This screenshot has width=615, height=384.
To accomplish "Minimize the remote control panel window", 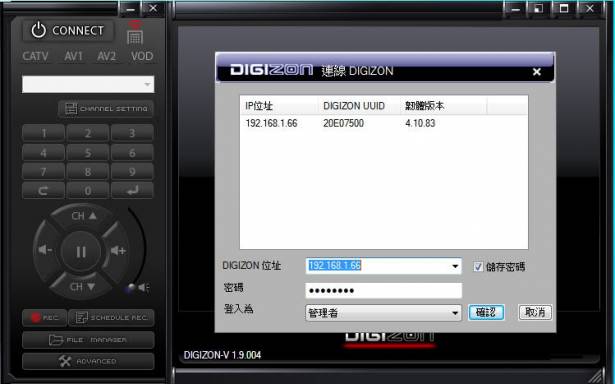I will (131, 9).
